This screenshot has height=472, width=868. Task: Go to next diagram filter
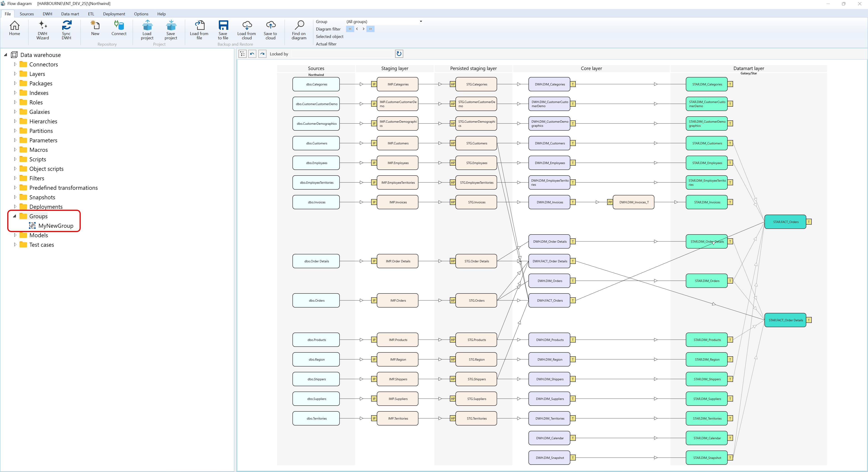tap(363, 29)
